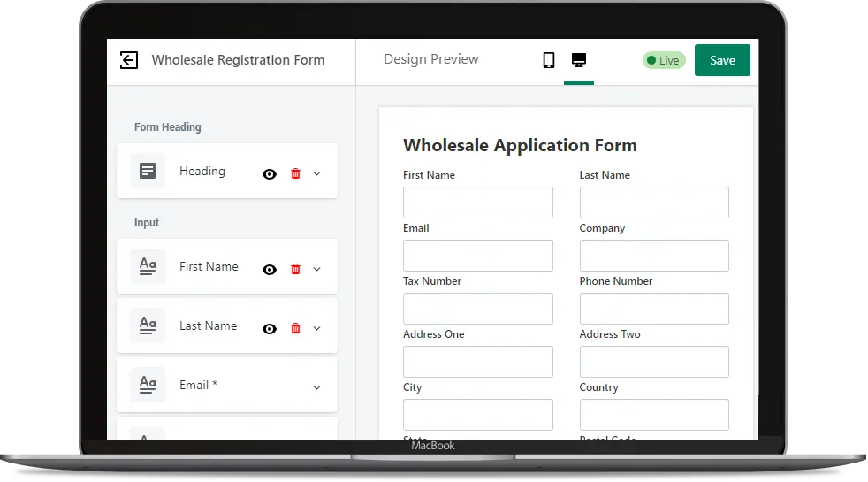Click the Email field text icon
Viewport: 868px width, 482px height.
(148, 385)
